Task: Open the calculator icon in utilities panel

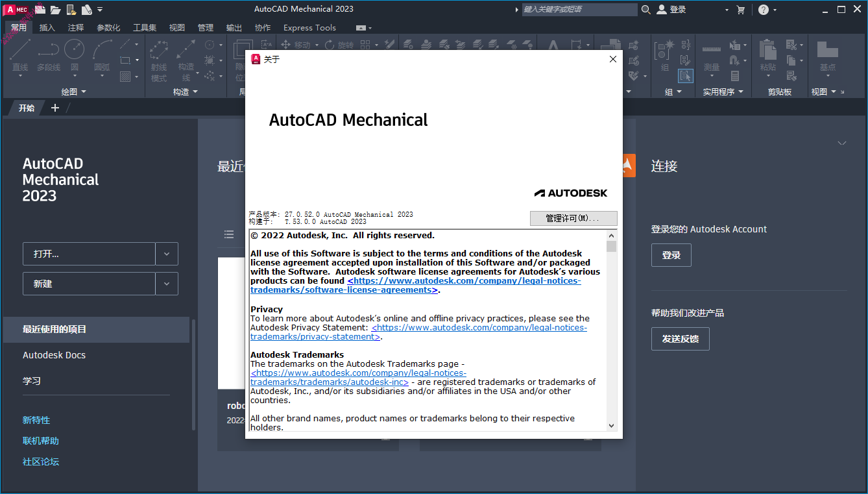Action: coord(735,77)
